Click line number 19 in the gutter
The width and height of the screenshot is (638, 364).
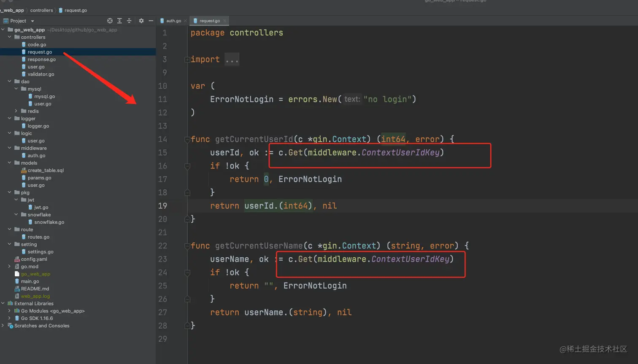click(163, 206)
